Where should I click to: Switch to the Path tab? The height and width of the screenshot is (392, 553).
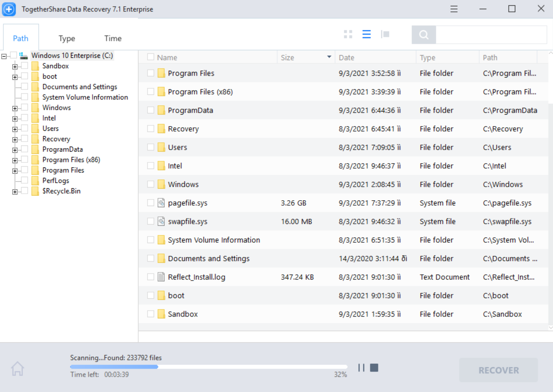tap(21, 38)
